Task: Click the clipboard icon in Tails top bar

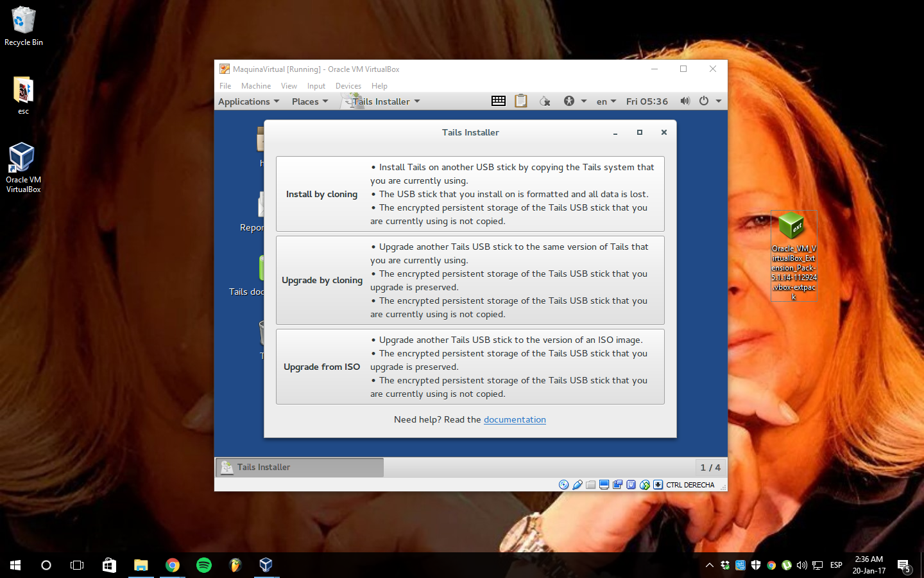Action: point(521,101)
